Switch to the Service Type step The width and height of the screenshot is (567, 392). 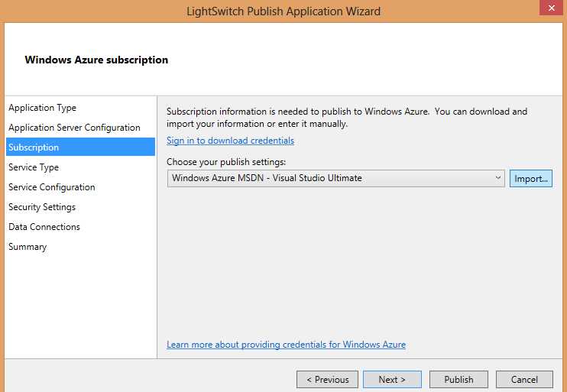point(34,167)
